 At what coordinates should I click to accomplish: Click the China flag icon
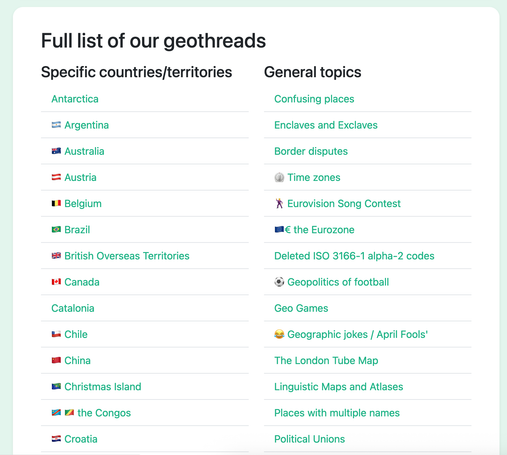click(x=56, y=360)
